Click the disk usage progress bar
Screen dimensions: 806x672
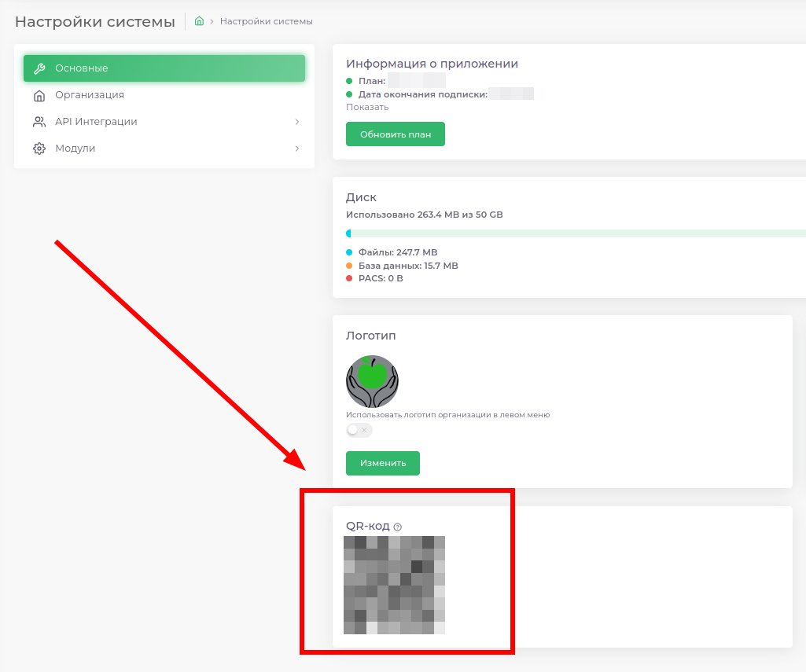pos(576,233)
